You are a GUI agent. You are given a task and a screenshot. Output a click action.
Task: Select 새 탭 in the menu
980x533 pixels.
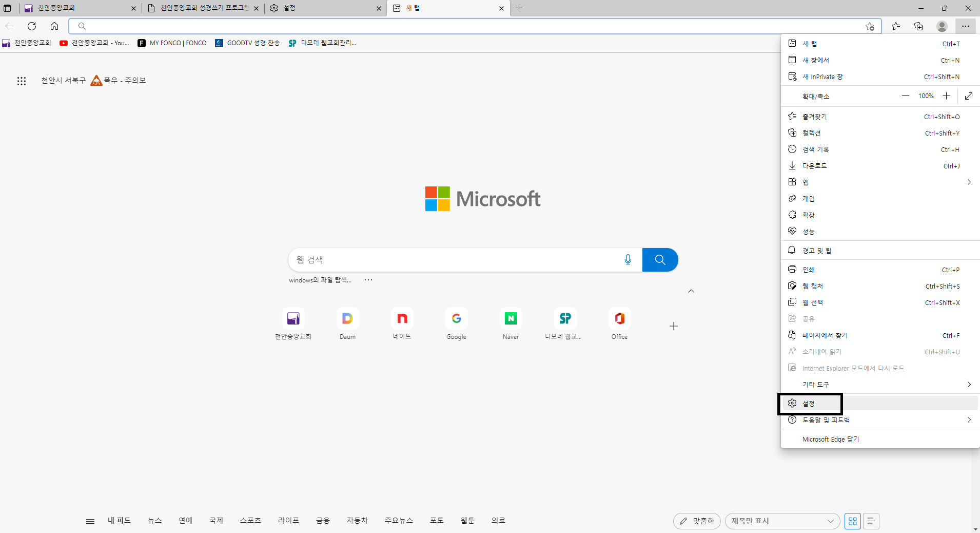[880, 44]
